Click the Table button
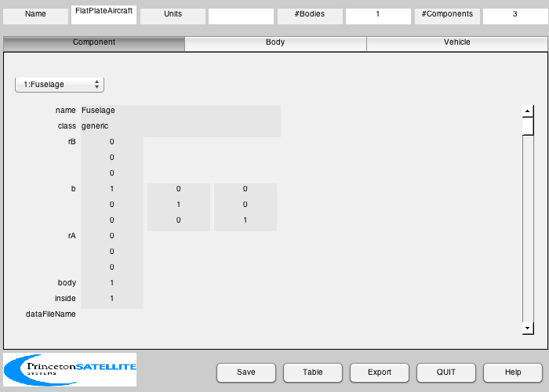 coord(313,372)
